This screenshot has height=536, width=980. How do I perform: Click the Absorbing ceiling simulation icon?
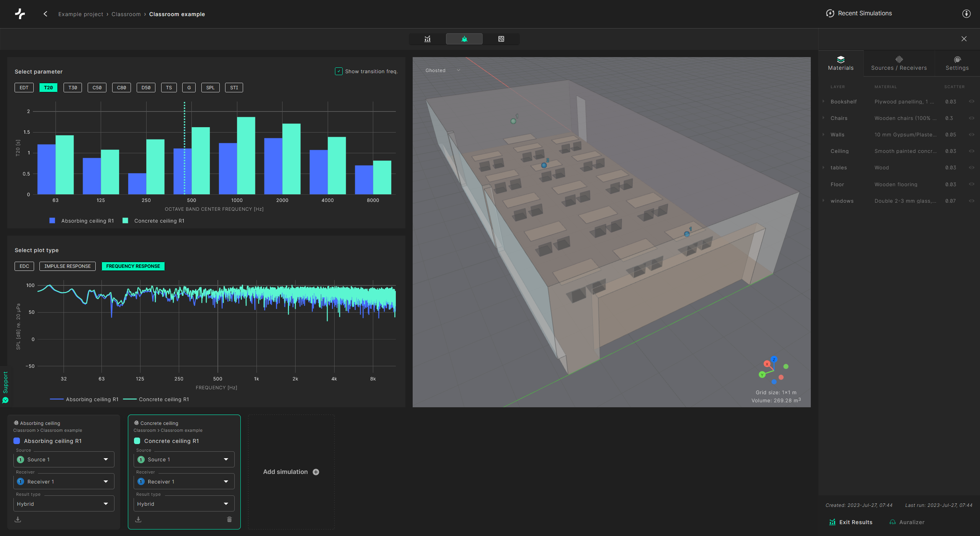pos(16,423)
